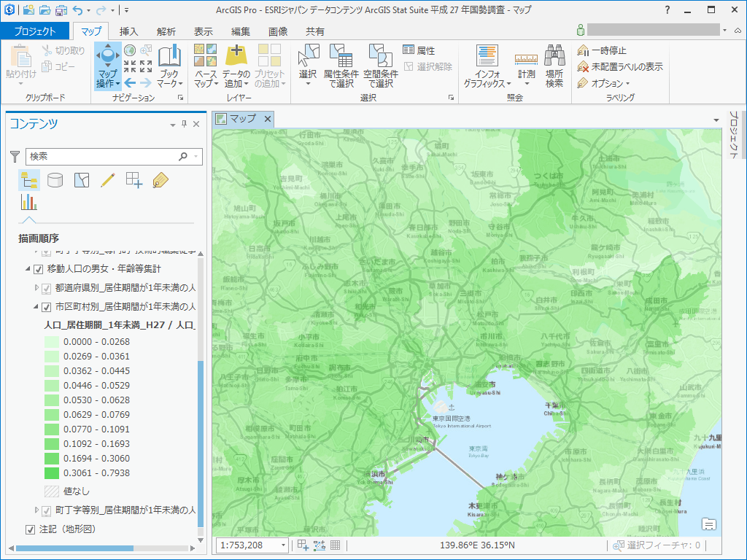Viewport: 747px width, 560px height.
Task: Toggle the 注記（地形図）layer checkbox
Action: click(30, 529)
